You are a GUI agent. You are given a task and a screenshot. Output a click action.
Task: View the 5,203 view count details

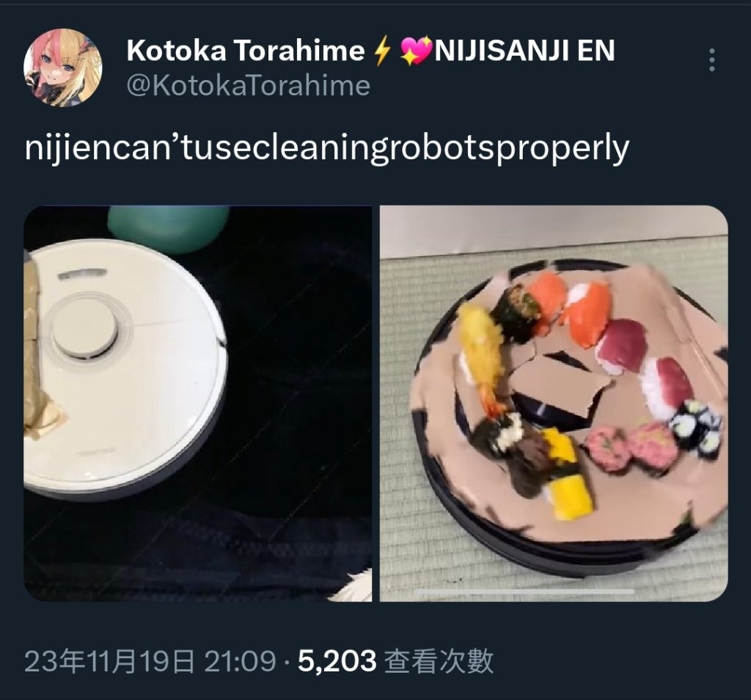coord(337,662)
